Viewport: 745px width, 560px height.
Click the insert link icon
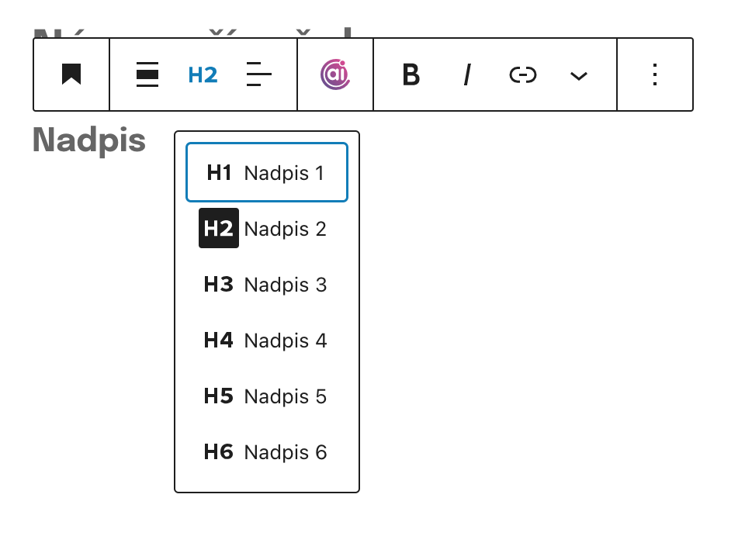pos(523,74)
